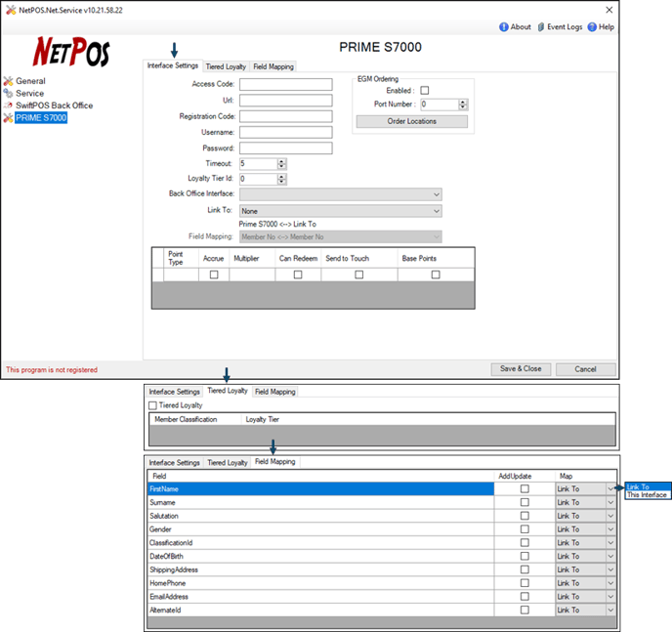672x632 pixels.
Task: Select the FirstName row in field list
Action: [320, 488]
